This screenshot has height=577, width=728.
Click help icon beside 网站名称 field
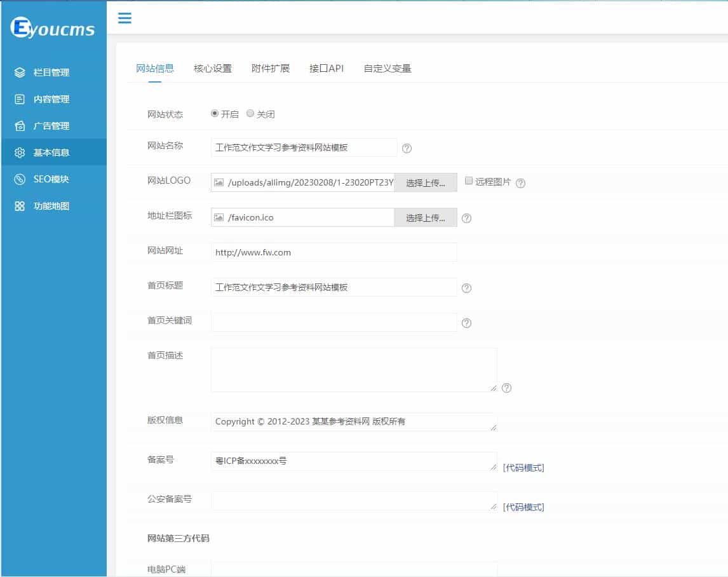pyautogui.click(x=407, y=148)
